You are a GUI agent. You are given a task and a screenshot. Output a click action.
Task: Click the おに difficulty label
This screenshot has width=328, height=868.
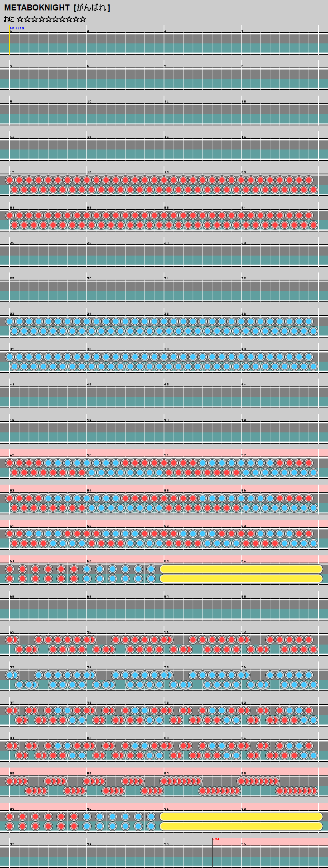point(9,19)
